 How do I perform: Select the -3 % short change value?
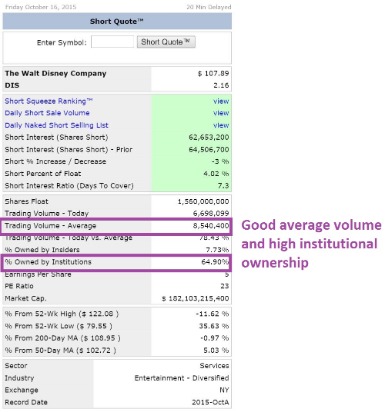click(x=220, y=161)
